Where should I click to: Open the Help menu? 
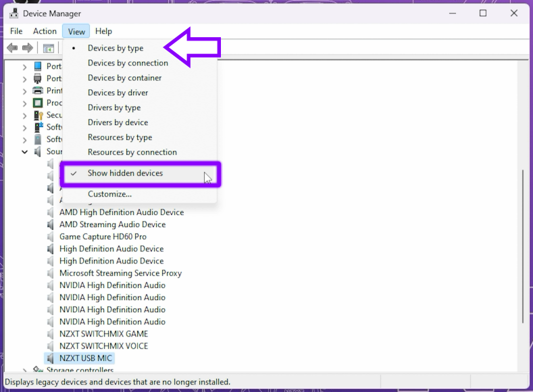103,31
